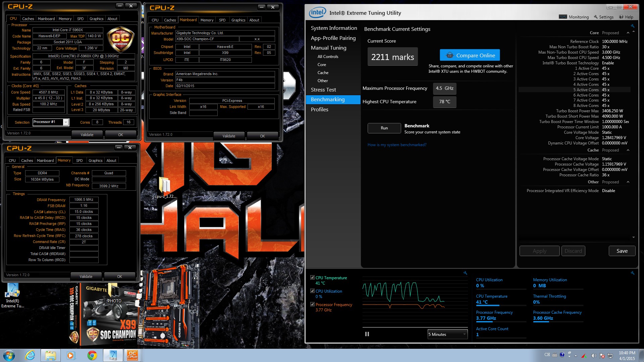644x362 pixels.
Task: Expand Manual Tuning in XTU sidebar
Action: (328, 48)
